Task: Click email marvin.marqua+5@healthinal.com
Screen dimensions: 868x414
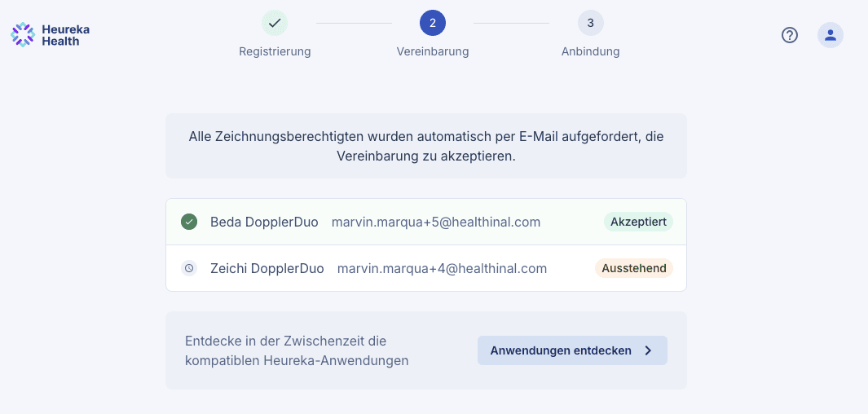Action: 436,222
